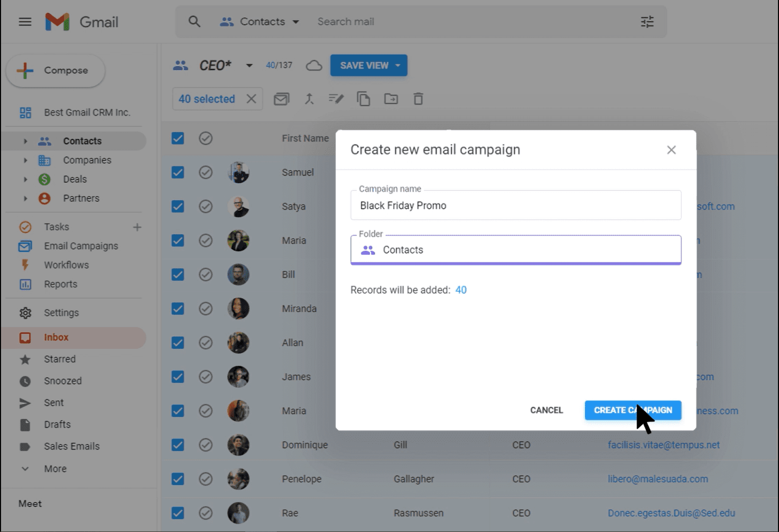Image resolution: width=779 pixels, height=532 pixels.
Task: Click the bulk edit pencil icon
Action: (x=336, y=99)
